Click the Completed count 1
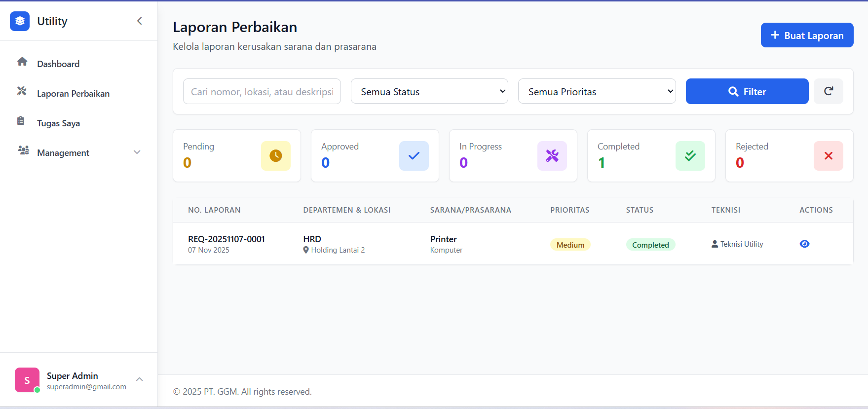 pyautogui.click(x=602, y=163)
